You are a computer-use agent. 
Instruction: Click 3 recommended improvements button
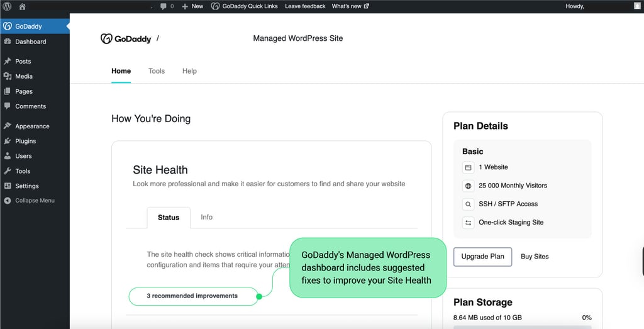point(194,296)
